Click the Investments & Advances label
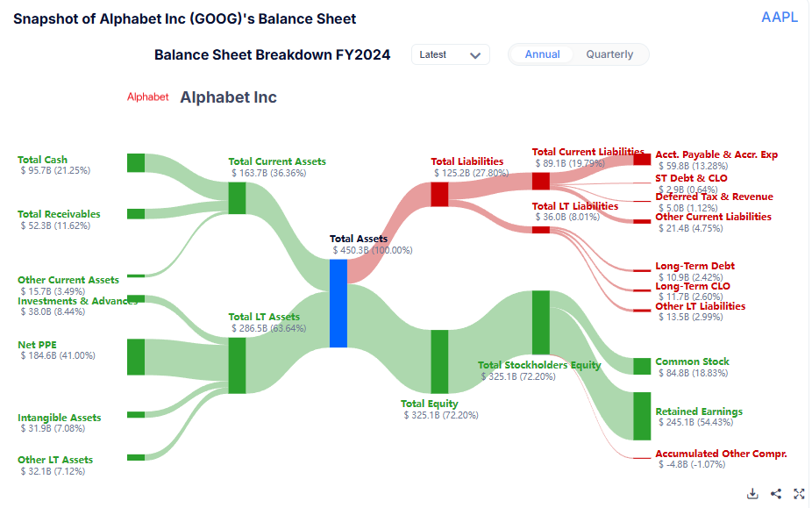Image resolution: width=812 pixels, height=508 pixels. click(78, 301)
